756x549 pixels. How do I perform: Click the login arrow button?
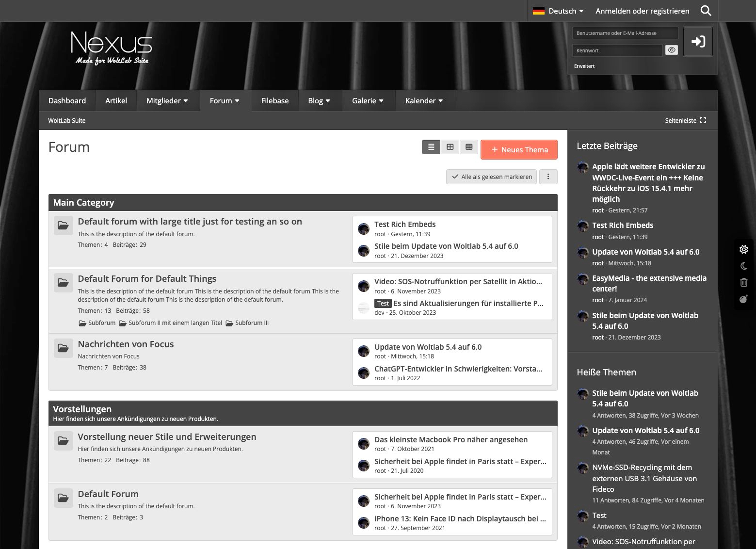[x=698, y=42]
